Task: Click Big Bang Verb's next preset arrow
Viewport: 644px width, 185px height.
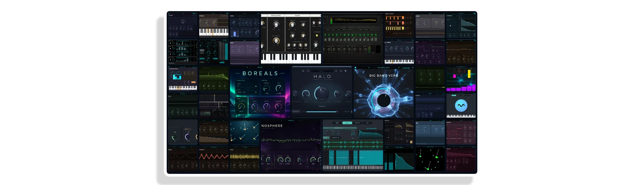Action: tap(399, 67)
